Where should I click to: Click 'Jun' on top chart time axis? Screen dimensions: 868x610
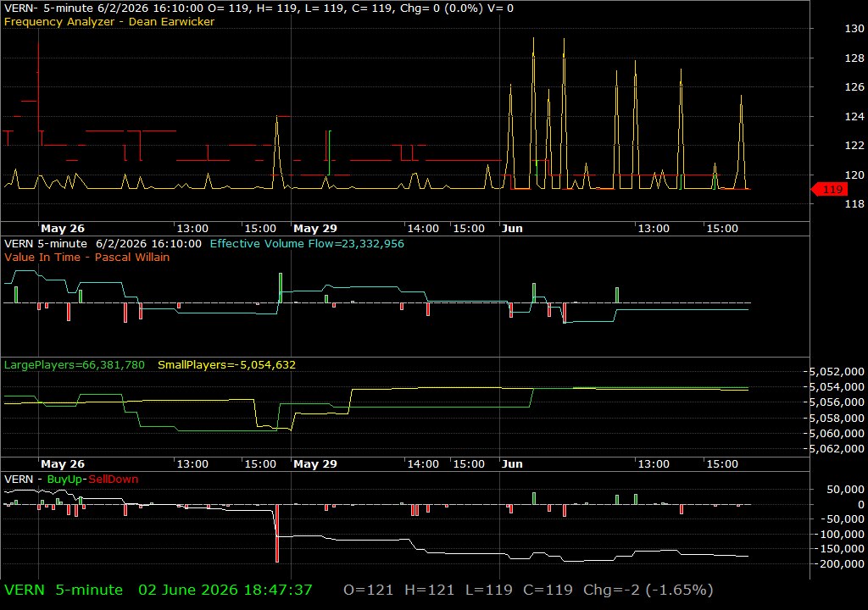tap(512, 229)
